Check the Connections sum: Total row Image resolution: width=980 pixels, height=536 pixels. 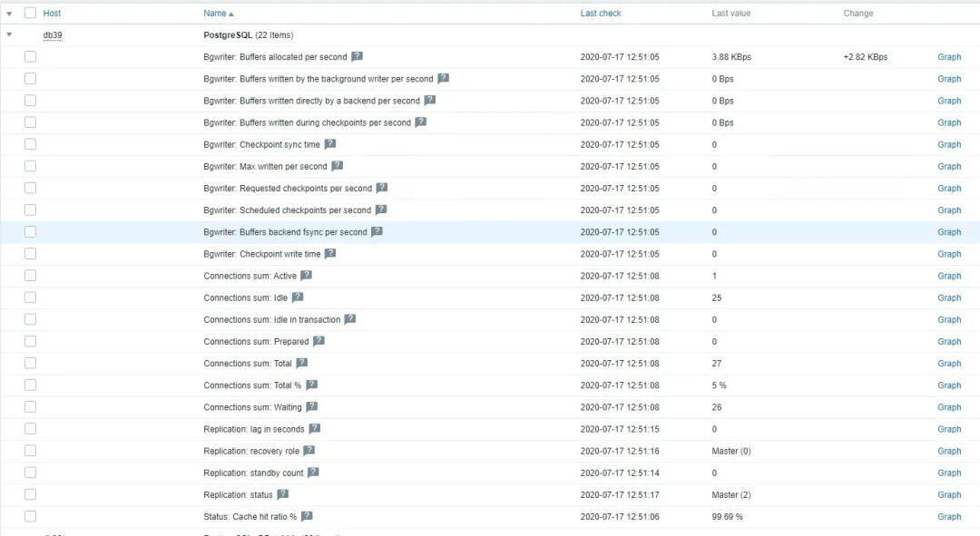click(x=30, y=363)
